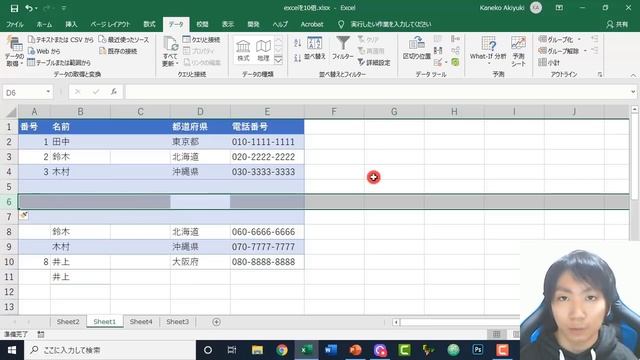
Task: Open the グループ化 dropdown arrow
Action: pos(579,40)
